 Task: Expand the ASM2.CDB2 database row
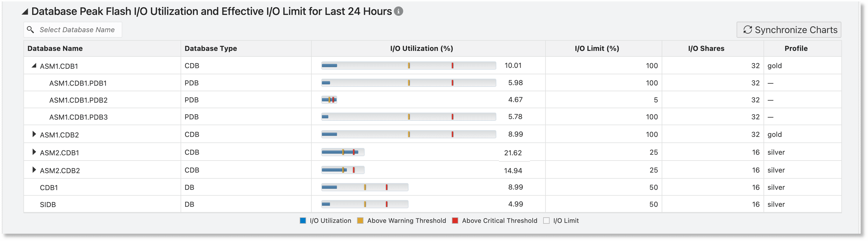point(34,170)
